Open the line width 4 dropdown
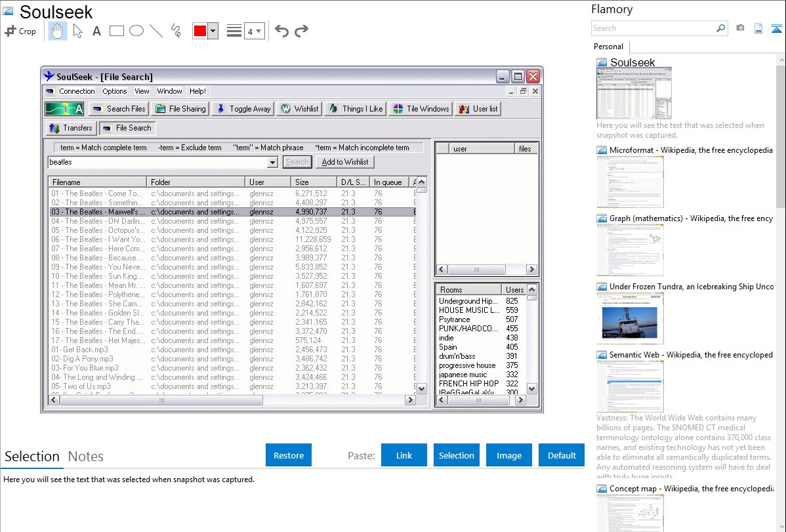Viewport: 786px width, 532px height. pyautogui.click(x=254, y=31)
